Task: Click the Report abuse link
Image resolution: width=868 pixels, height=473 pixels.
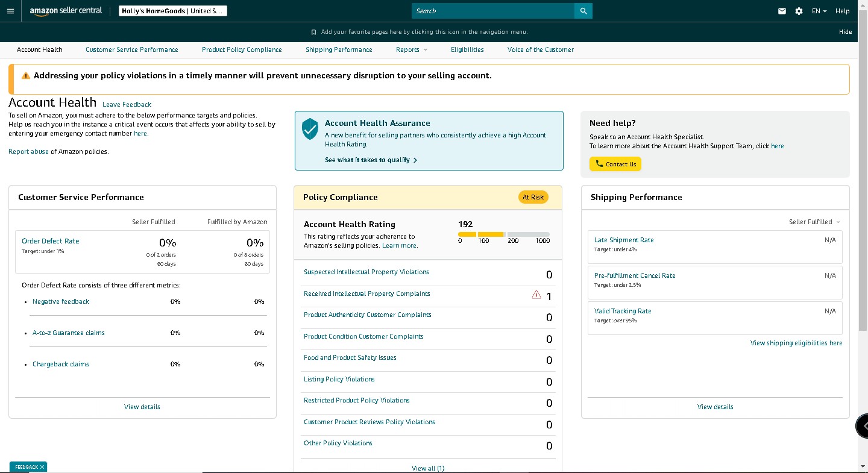Action: (28, 151)
